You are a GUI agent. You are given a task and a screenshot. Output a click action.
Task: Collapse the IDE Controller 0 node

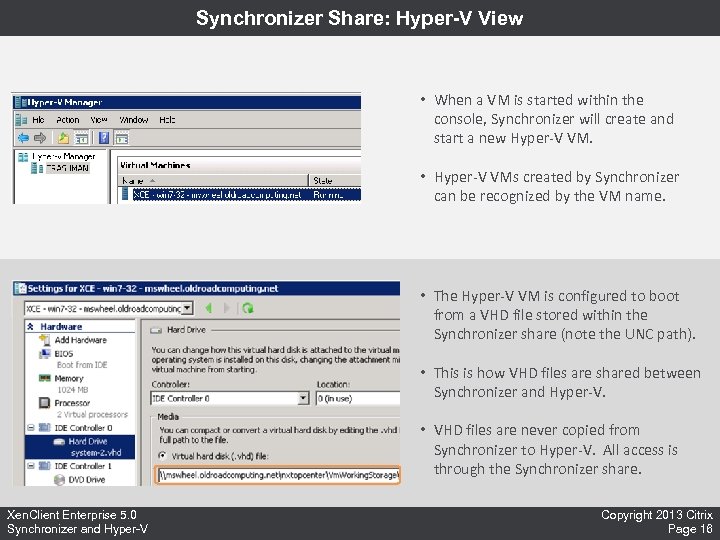coord(30,428)
